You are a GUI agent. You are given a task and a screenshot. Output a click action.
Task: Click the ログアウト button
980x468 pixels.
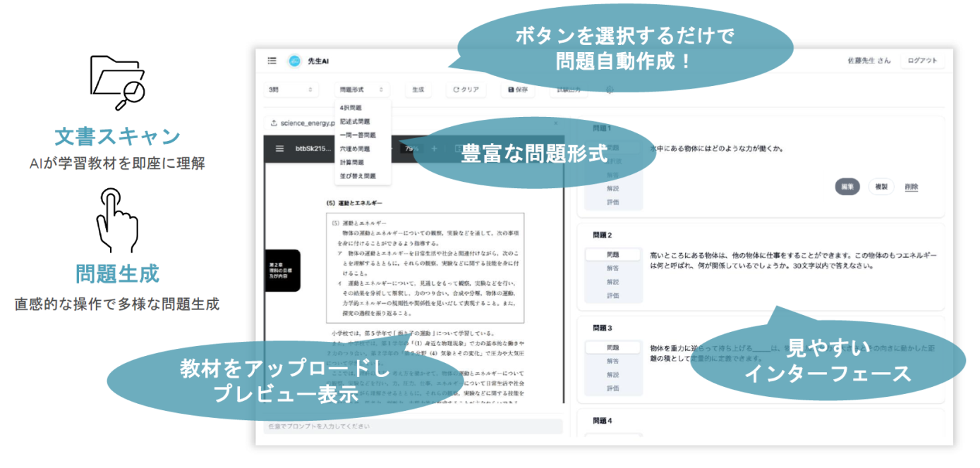click(x=922, y=61)
